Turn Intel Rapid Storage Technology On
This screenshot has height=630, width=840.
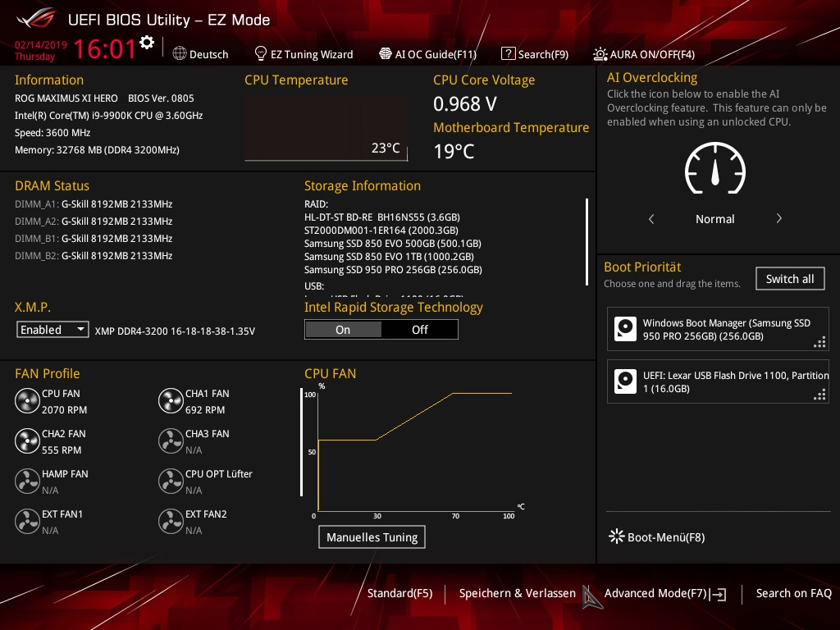[x=343, y=330]
